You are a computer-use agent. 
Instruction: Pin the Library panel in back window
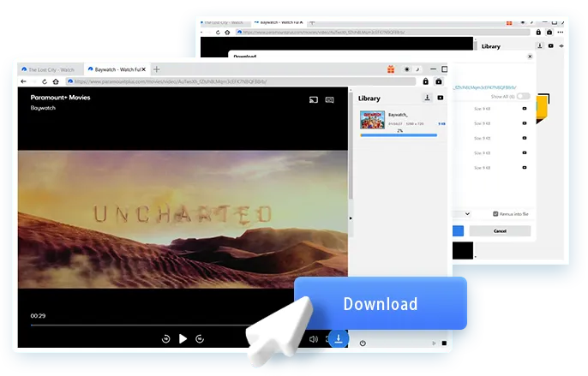[x=561, y=45]
